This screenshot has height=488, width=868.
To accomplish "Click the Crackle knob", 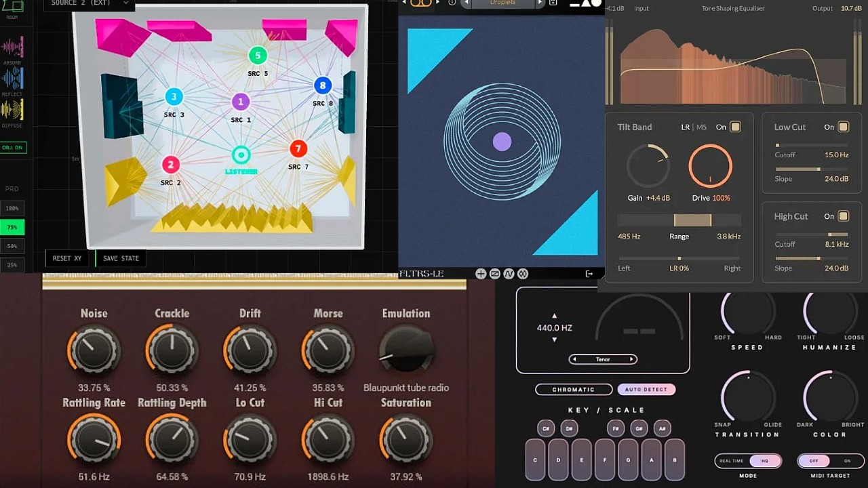I will click(172, 350).
